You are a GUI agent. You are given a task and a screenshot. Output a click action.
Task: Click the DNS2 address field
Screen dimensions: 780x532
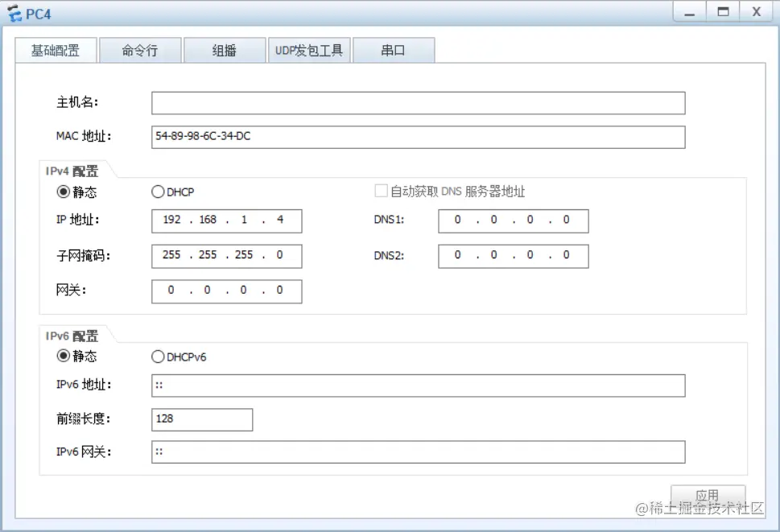tap(514, 256)
